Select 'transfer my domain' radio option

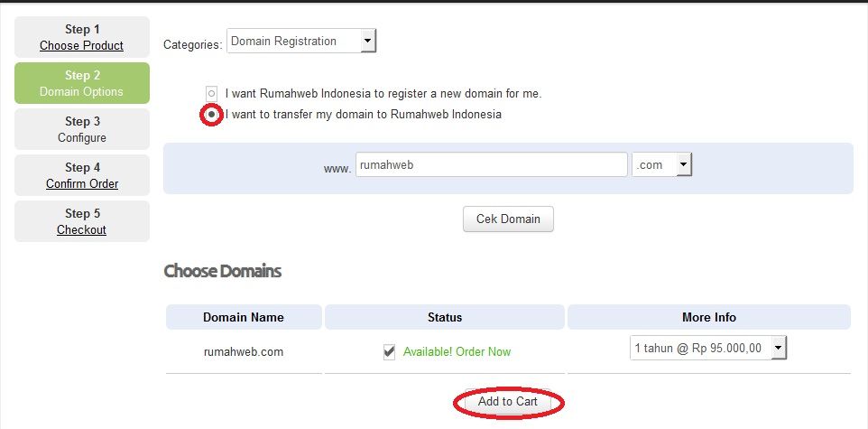coord(211,115)
